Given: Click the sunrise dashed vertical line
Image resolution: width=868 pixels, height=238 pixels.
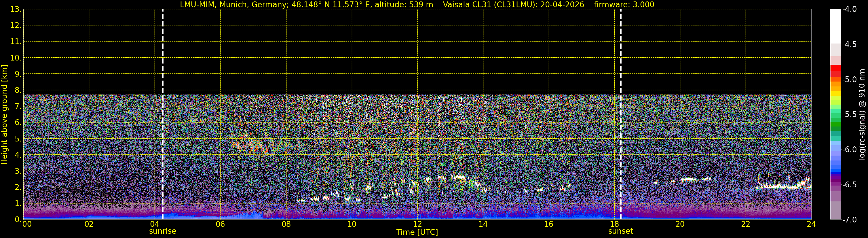Looking at the screenshot, I should (163, 114).
